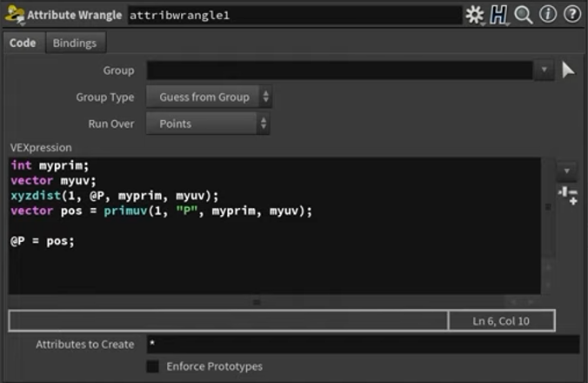Click the VEXpression label
588x383 pixels.
tap(41, 147)
